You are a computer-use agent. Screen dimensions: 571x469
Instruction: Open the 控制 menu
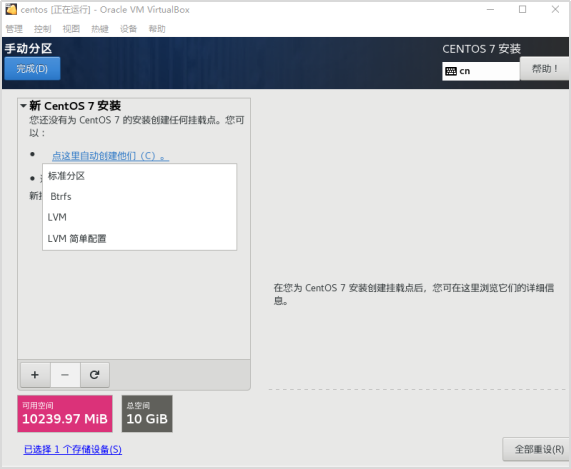pos(43,29)
